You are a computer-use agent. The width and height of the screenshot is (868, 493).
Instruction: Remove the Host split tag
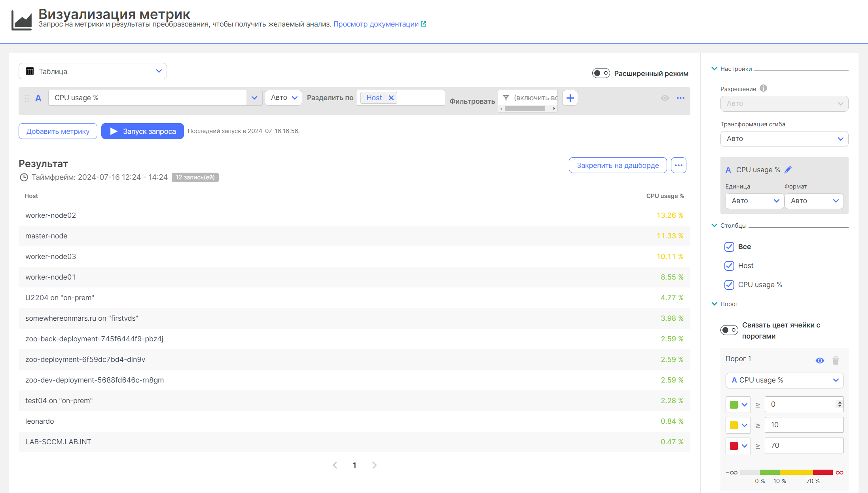tap(391, 98)
